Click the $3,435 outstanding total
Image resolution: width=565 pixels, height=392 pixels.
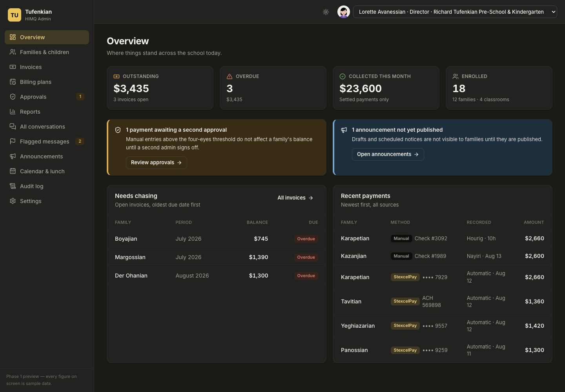point(131,89)
